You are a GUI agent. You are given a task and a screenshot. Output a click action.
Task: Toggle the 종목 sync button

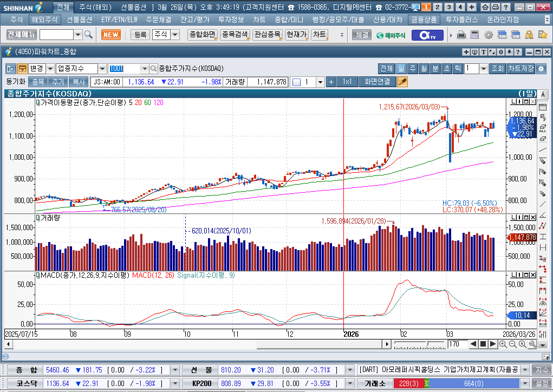click(38, 82)
